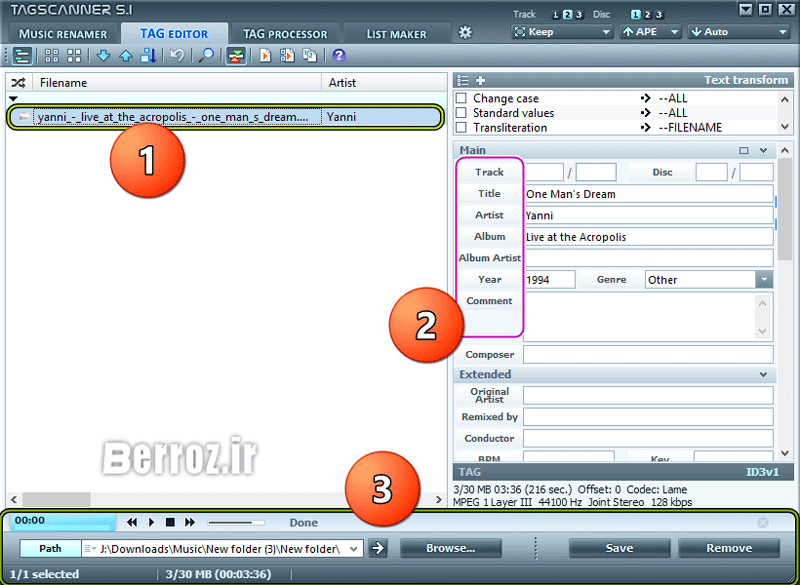This screenshot has height=585, width=800.
Task: Toggle the list view mode toolbar icon
Action: point(22,56)
